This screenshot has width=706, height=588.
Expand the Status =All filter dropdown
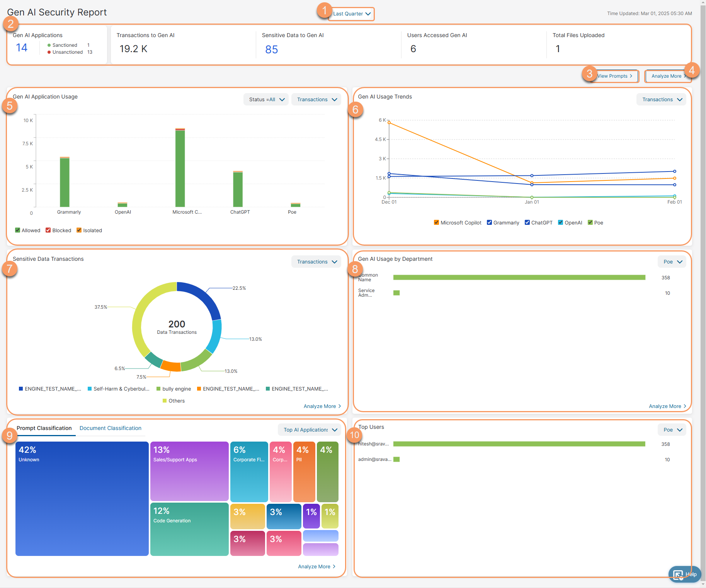click(x=266, y=99)
